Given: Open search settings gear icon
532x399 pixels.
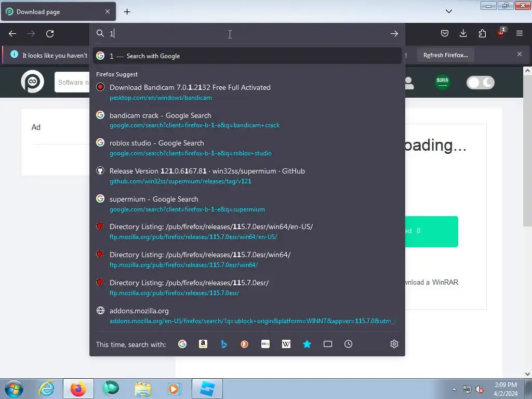Looking at the screenshot, I should [x=394, y=344].
